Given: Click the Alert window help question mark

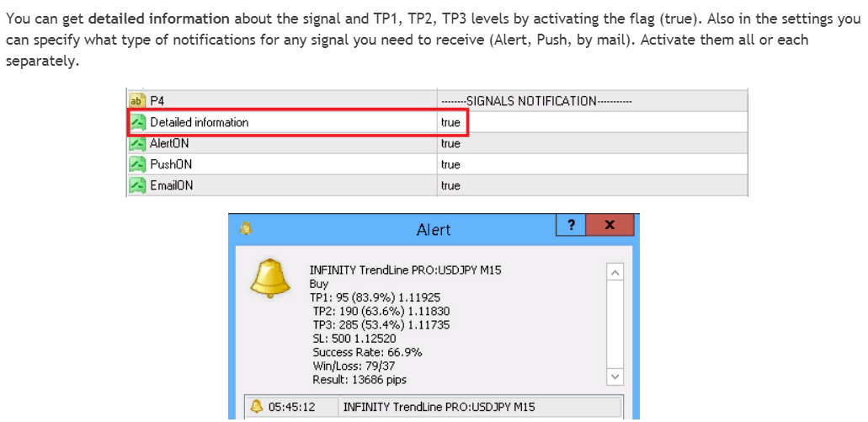Looking at the screenshot, I should (x=570, y=225).
